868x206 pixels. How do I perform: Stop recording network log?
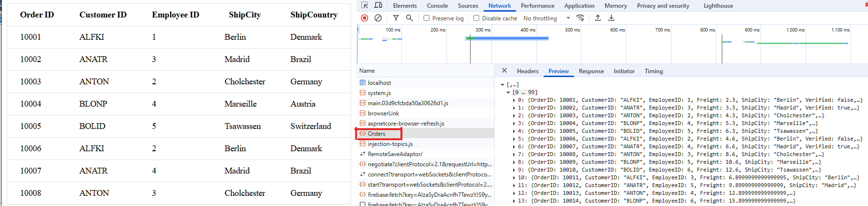(365, 18)
